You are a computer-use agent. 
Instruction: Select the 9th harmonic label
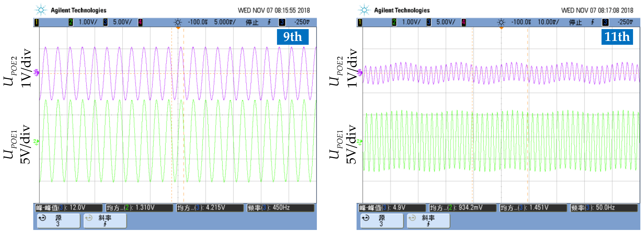click(292, 37)
